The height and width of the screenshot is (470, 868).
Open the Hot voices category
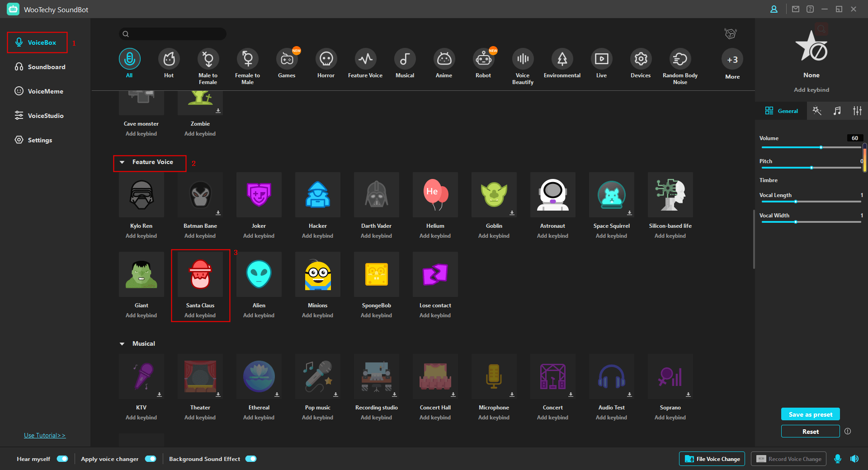point(169,59)
